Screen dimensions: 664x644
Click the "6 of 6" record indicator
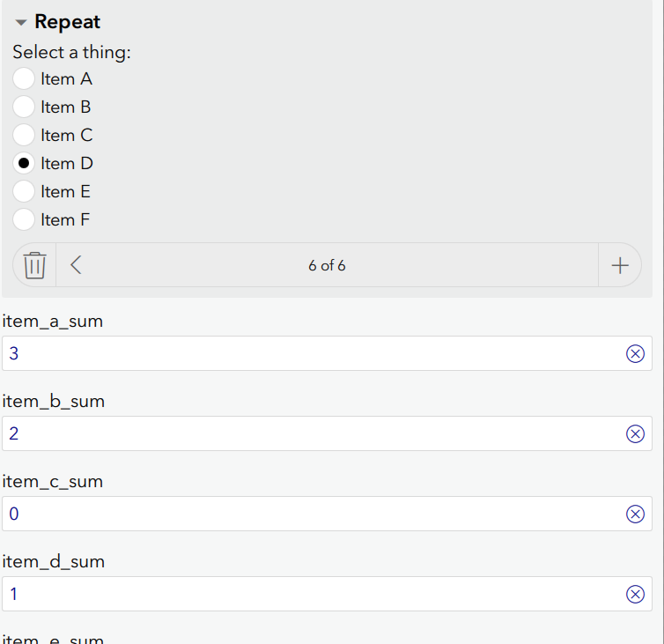coord(327,265)
